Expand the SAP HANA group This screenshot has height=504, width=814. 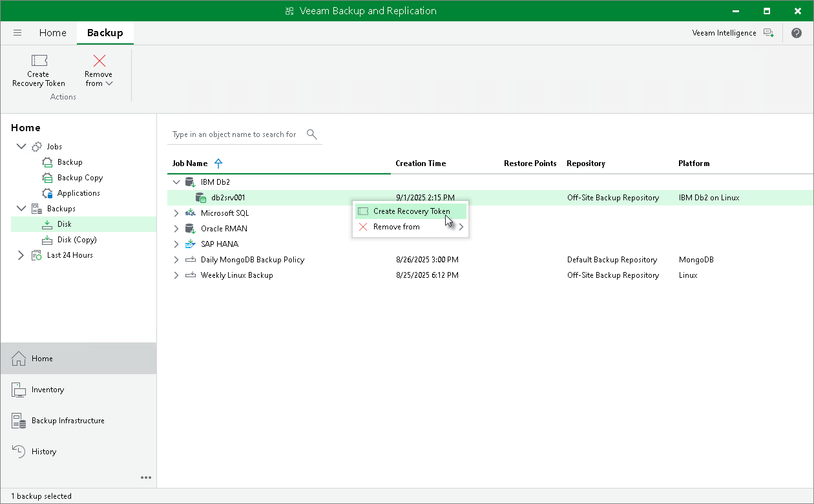point(176,244)
